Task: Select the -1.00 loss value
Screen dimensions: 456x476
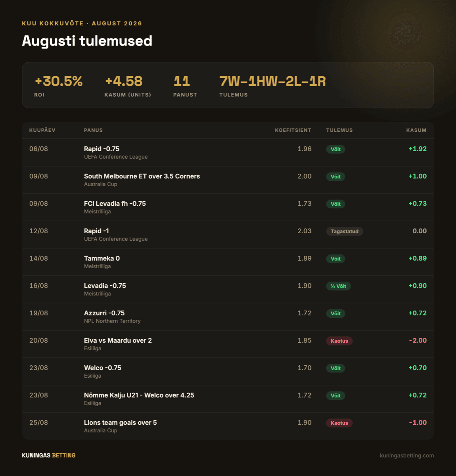Action: (x=418, y=422)
